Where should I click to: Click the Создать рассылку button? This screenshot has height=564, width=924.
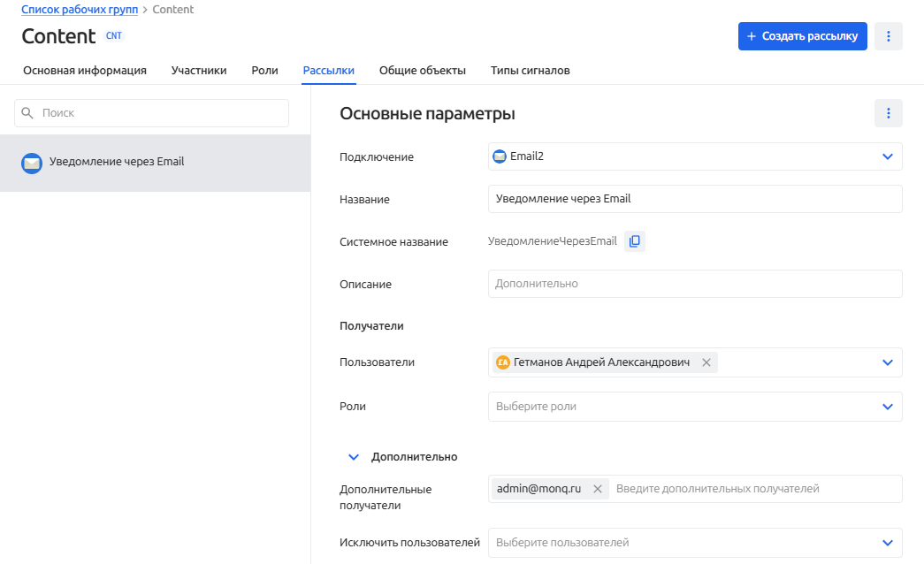coord(802,36)
